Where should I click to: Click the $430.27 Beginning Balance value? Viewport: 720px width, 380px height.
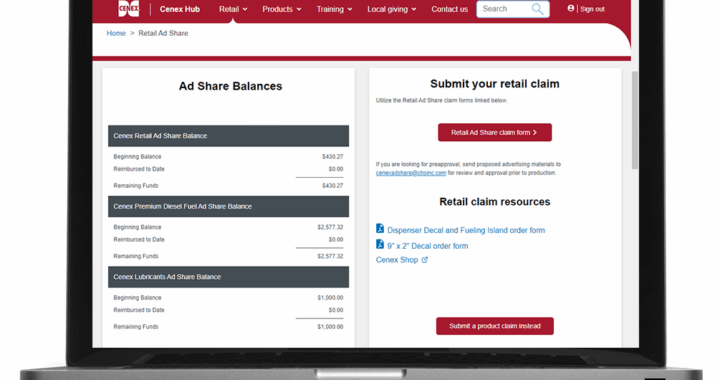tap(332, 156)
